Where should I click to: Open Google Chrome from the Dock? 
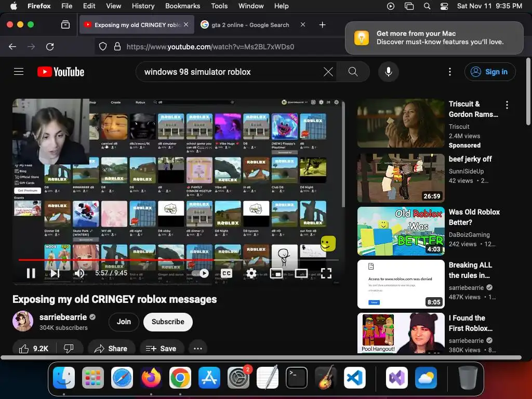[x=180, y=378]
